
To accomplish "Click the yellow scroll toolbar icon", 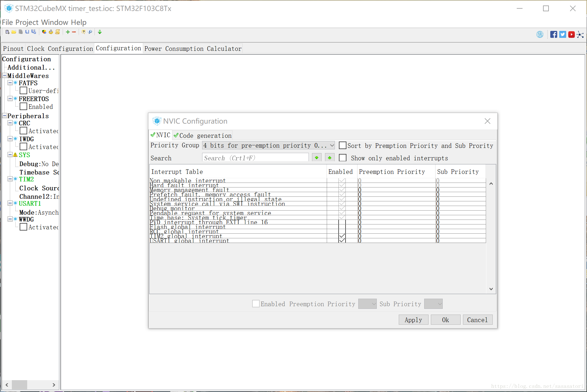I will point(58,32).
